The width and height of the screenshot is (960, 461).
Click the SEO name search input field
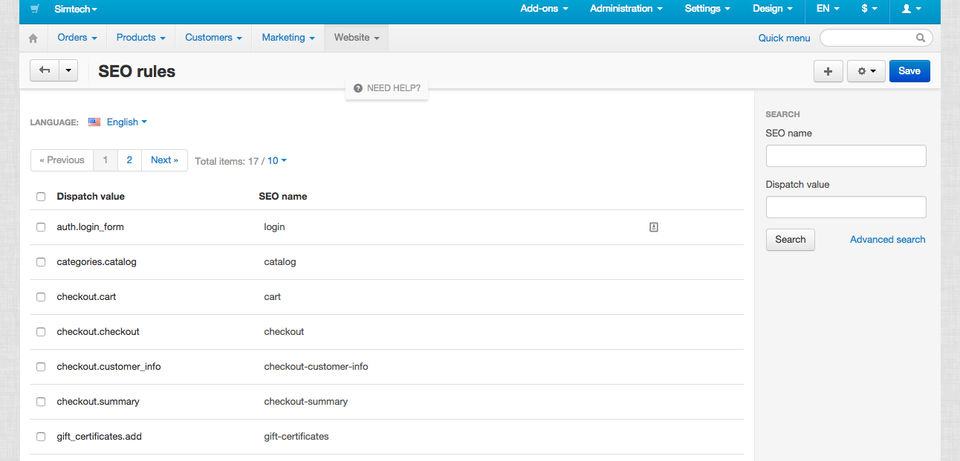(x=846, y=156)
